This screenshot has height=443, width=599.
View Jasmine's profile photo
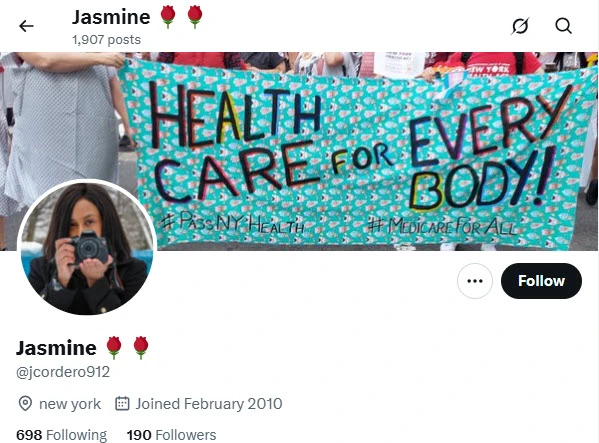click(x=87, y=248)
